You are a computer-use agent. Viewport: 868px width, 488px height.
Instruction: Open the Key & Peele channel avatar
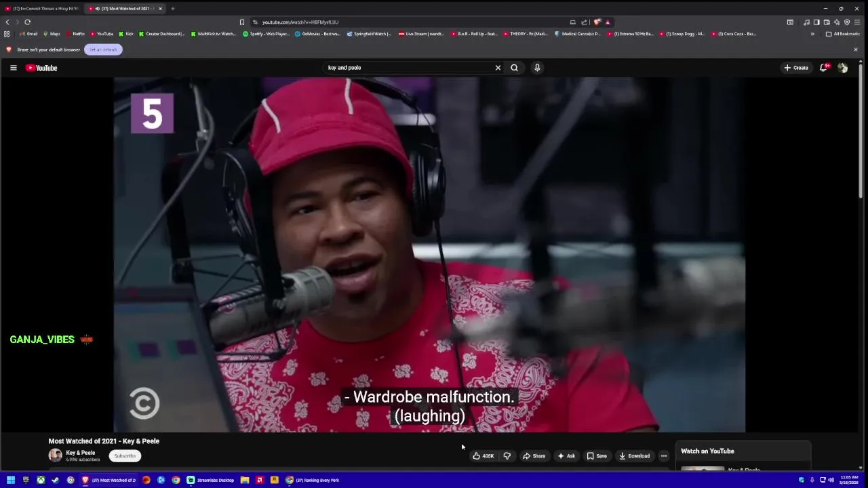point(56,455)
